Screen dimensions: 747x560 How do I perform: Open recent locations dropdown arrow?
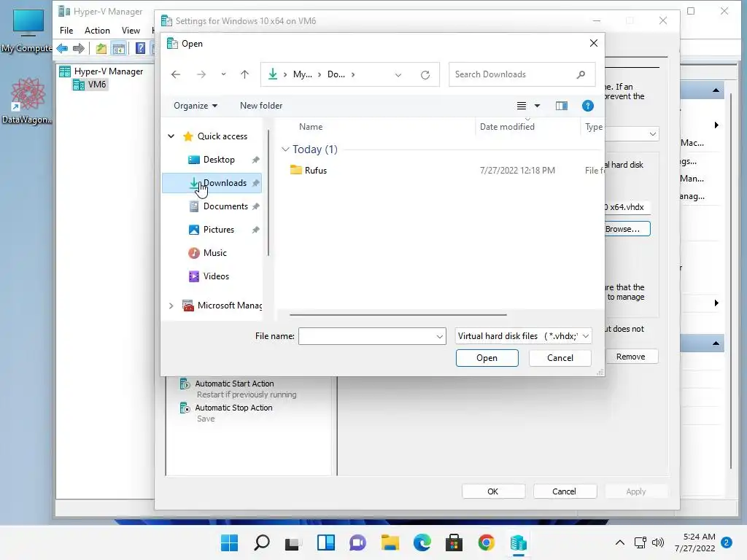pyautogui.click(x=223, y=74)
